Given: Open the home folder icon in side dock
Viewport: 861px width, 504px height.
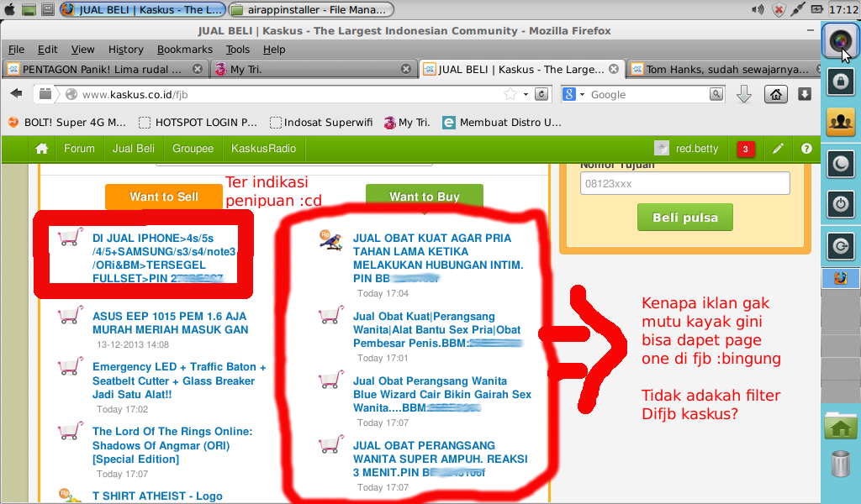Looking at the screenshot, I should pos(840,426).
